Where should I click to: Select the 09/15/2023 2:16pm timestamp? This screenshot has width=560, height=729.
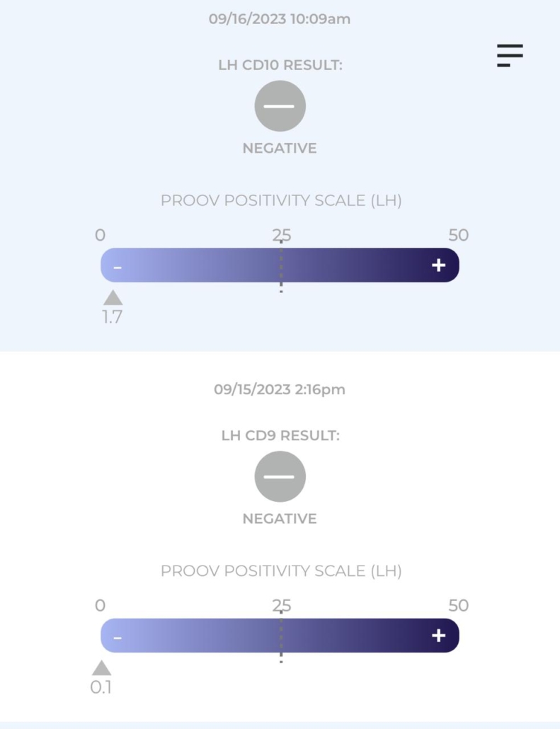[280, 389]
